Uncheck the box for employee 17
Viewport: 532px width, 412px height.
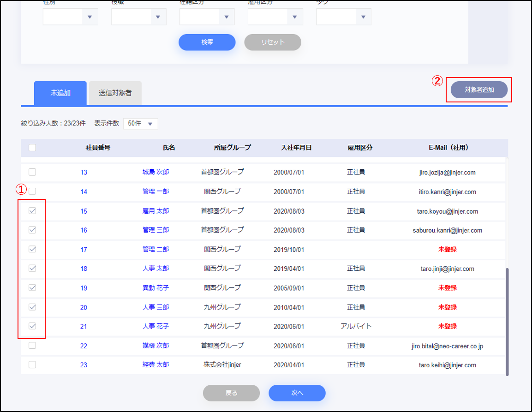coord(32,249)
